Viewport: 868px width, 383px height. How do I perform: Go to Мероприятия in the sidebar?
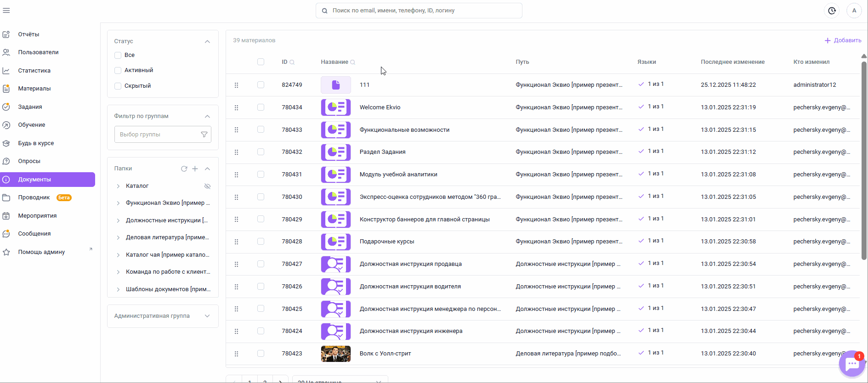click(x=37, y=216)
